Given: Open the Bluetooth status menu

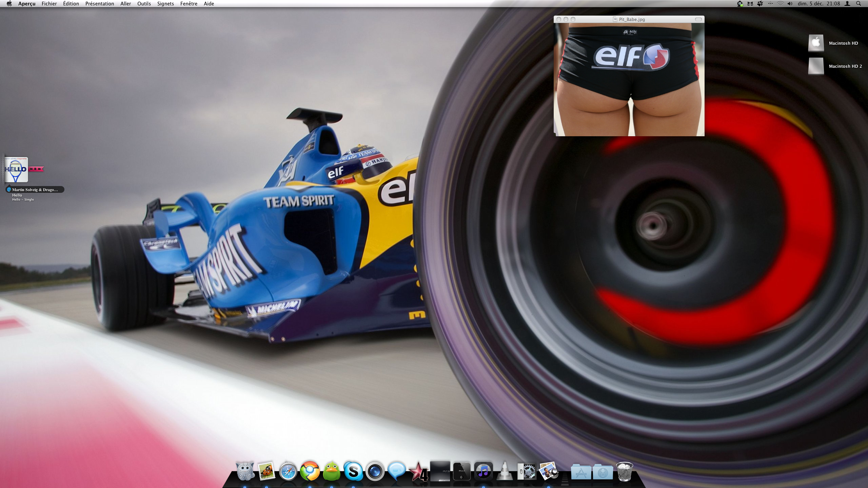Looking at the screenshot, I should [770, 4].
